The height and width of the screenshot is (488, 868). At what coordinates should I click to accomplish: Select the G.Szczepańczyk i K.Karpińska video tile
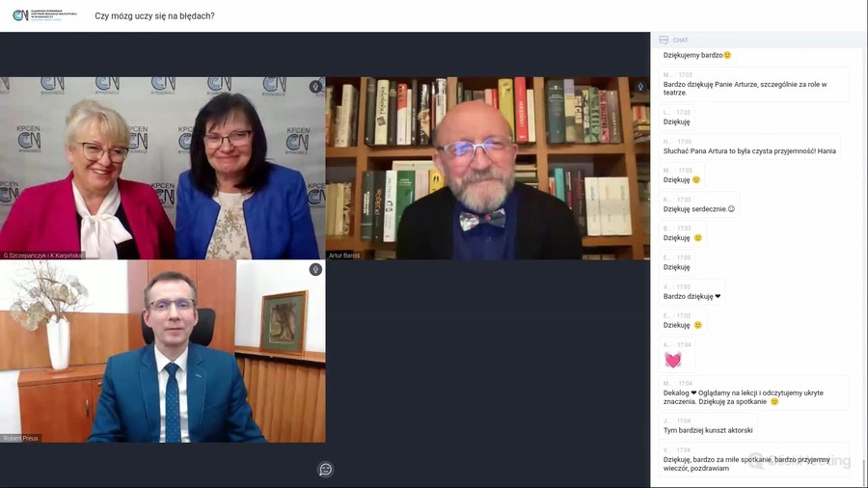(162, 169)
